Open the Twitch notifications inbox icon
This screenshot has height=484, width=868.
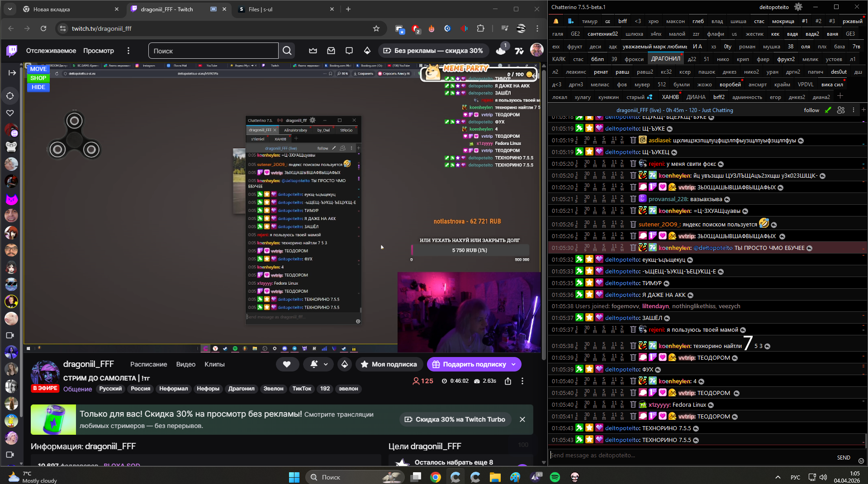tap(331, 51)
